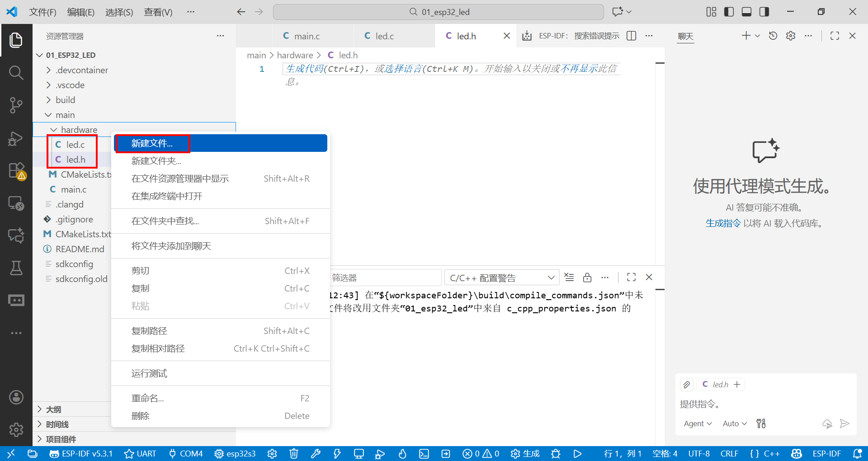The image size is (868, 461).
Task: Collapse the hardware folder
Action: (79, 130)
